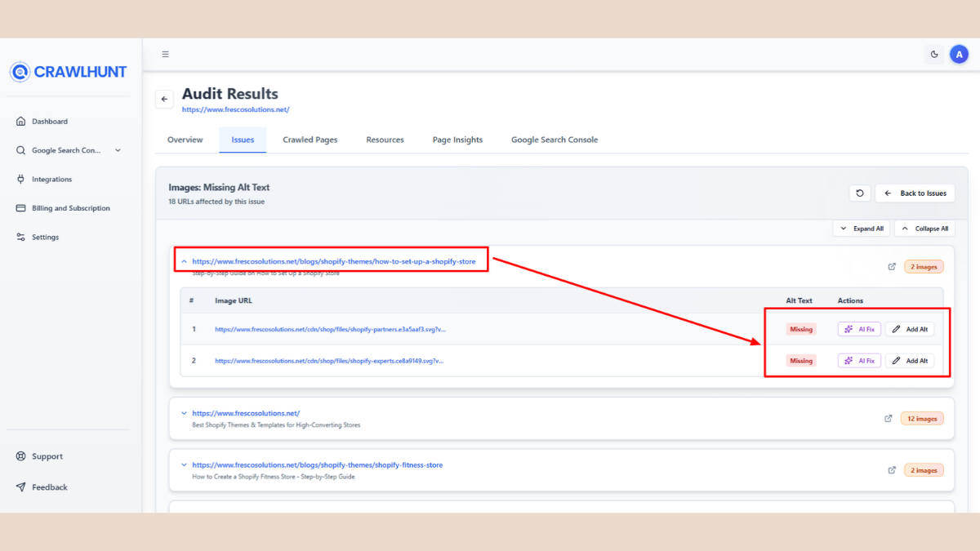Screen dimensions: 980x551
Task: Open Feedback in the sidebar
Action: (x=50, y=487)
